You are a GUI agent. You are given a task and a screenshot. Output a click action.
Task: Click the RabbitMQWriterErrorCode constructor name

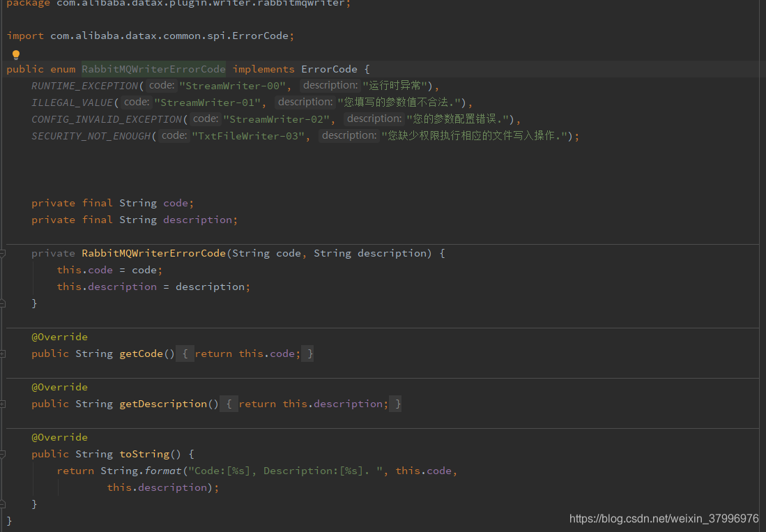point(153,254)
